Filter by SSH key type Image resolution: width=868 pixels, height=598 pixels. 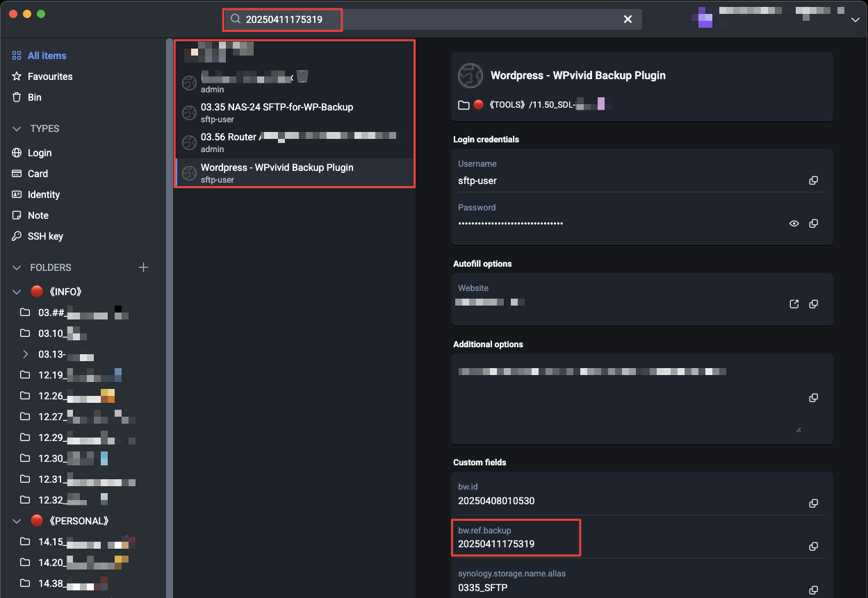45,236
